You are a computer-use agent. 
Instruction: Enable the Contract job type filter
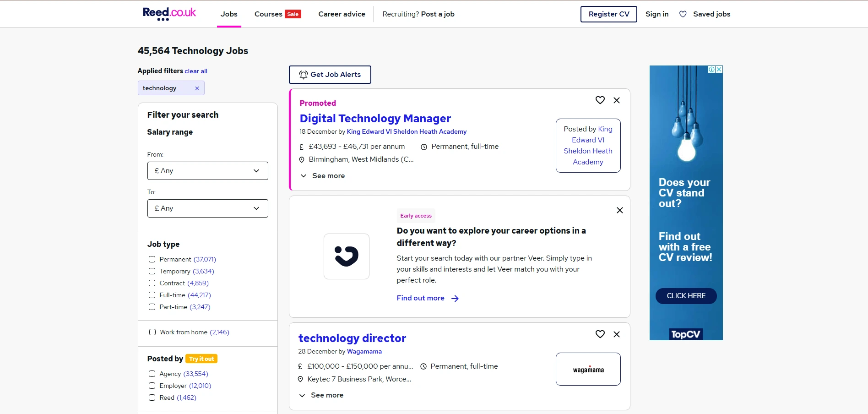152,283
